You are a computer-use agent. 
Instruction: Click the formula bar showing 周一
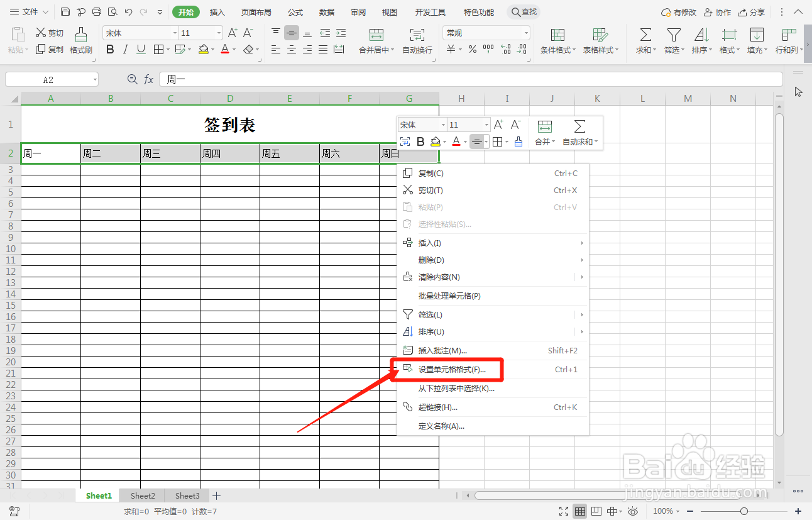click(471, 79)
